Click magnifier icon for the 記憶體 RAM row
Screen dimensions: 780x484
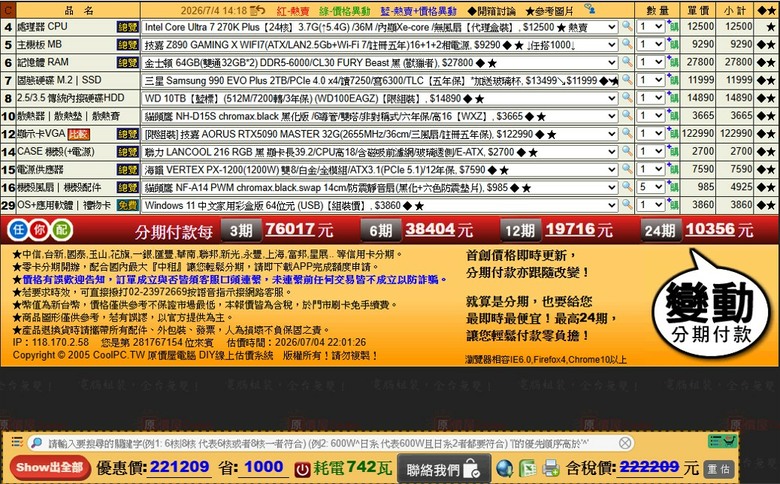pos(627,62)
